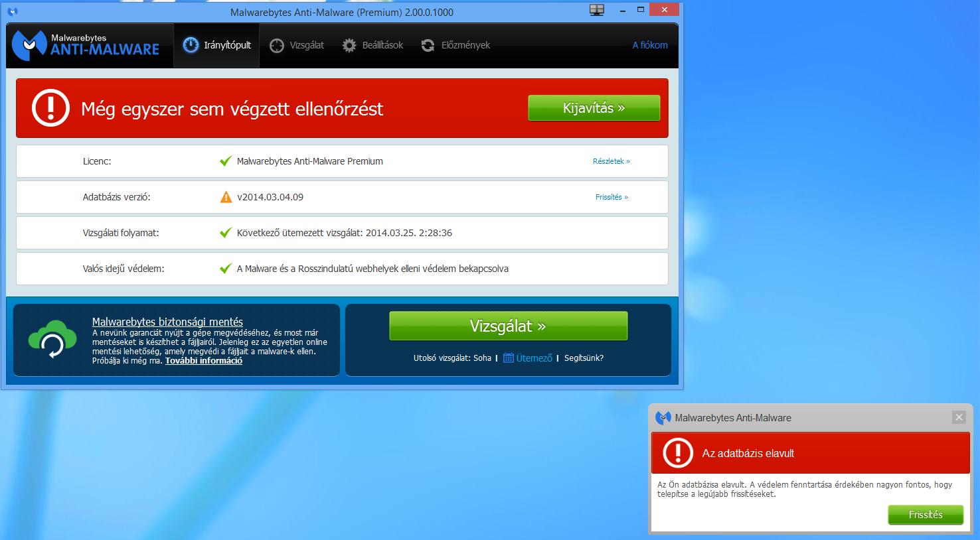
Task: Click the dashboard gauge icon
Action: [191, 45]
